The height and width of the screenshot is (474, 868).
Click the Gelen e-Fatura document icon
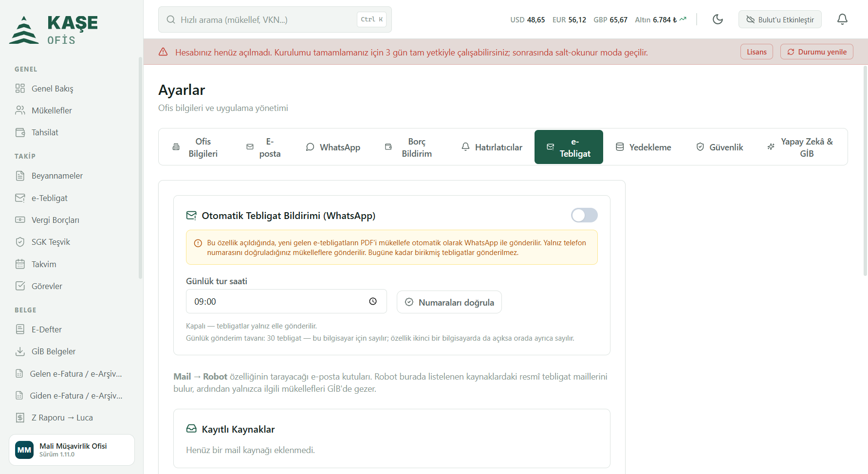pyautogui.click(x=19, y=374)
